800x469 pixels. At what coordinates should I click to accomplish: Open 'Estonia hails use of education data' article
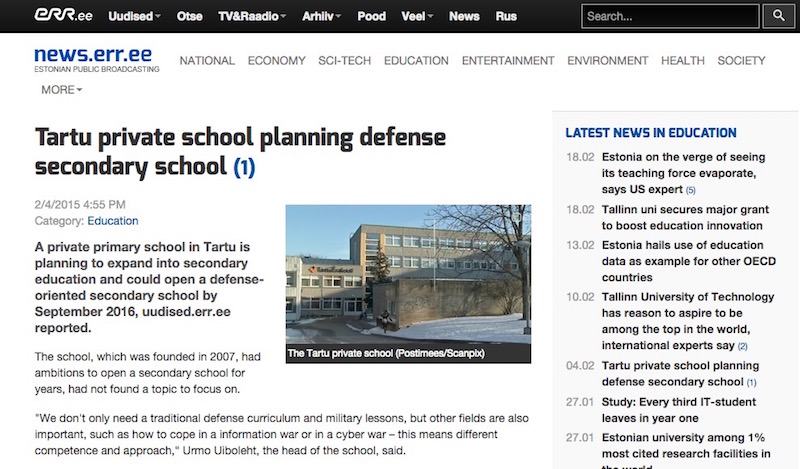(688, 261)
